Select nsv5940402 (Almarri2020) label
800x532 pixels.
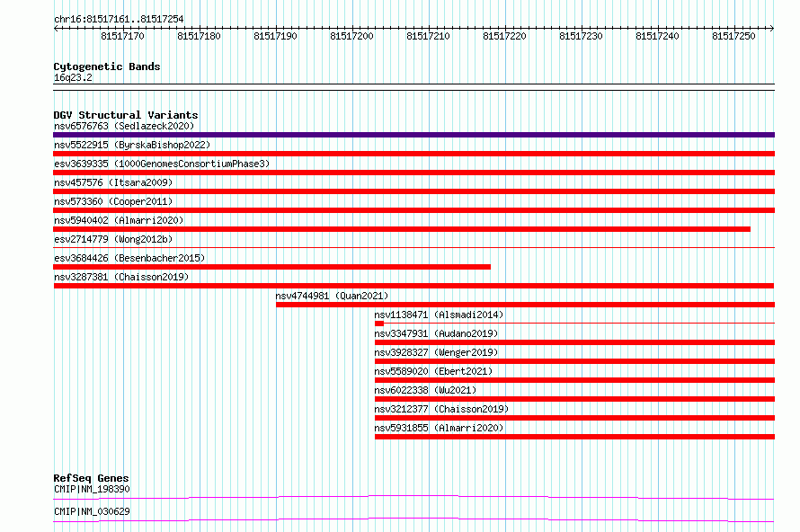119,220
